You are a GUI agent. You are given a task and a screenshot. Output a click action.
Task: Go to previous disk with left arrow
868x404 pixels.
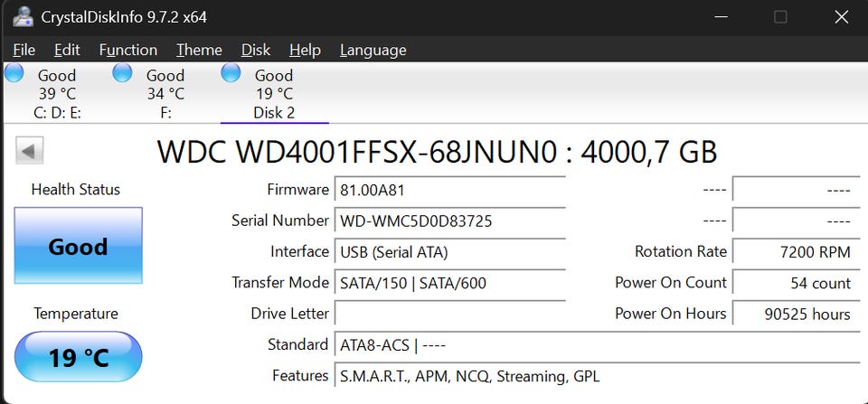[29, 151]
